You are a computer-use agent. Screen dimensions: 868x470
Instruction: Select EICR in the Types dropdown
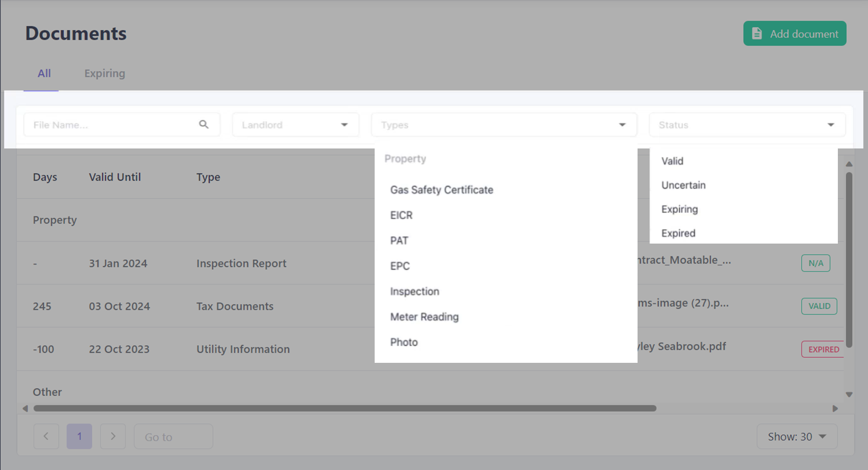401,215
